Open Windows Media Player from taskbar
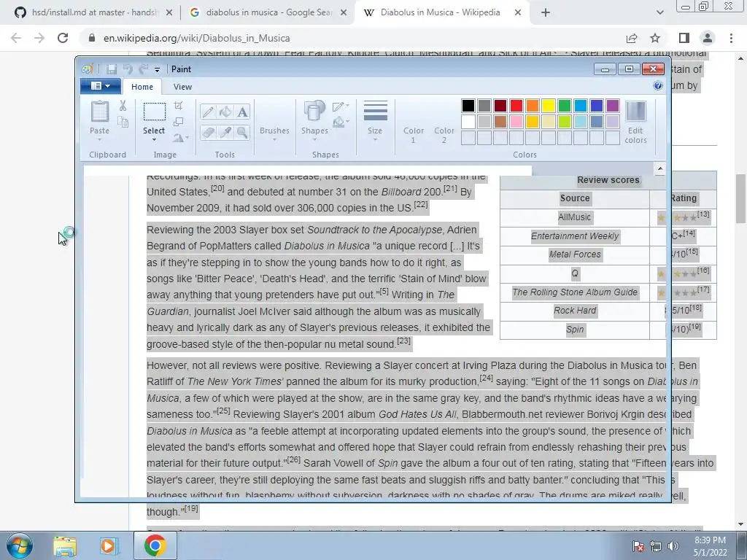Image resolution: width=747 pixels, height=560 pixels. pos(109,546)
